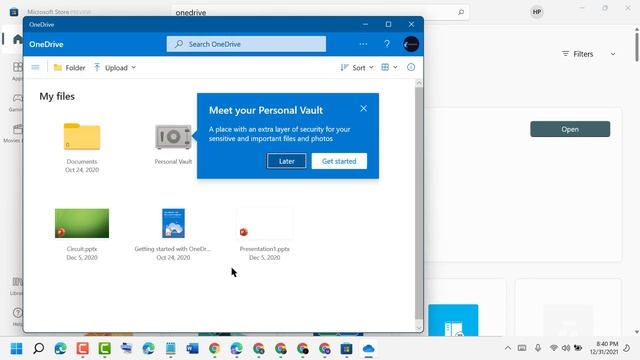Open Library in Microsoft Store sidebar
640x360 pixels.
17,286
